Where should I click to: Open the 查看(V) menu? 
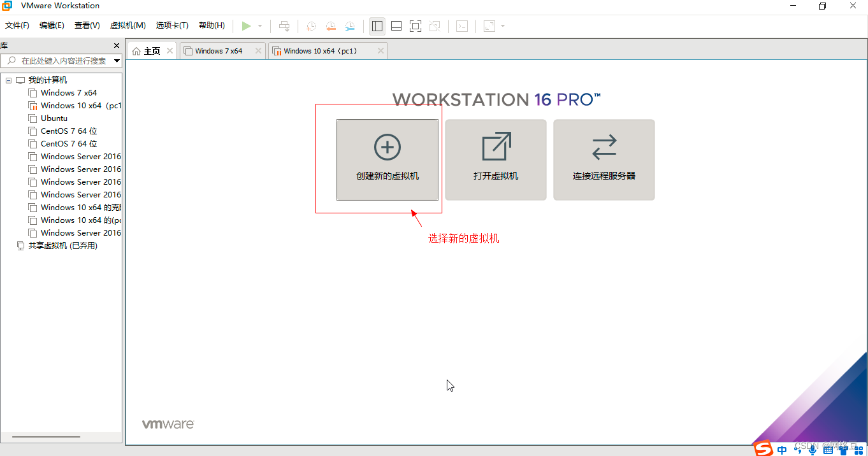[87, 25]
